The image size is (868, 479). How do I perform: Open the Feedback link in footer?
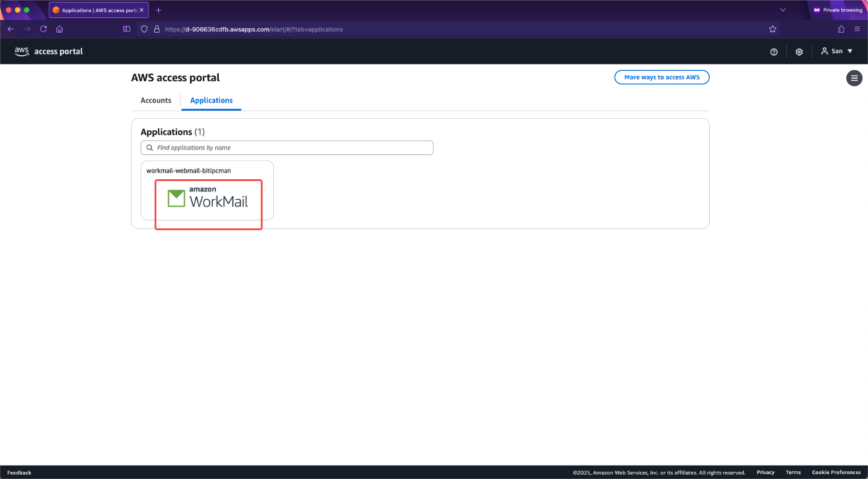coord(19,472)
